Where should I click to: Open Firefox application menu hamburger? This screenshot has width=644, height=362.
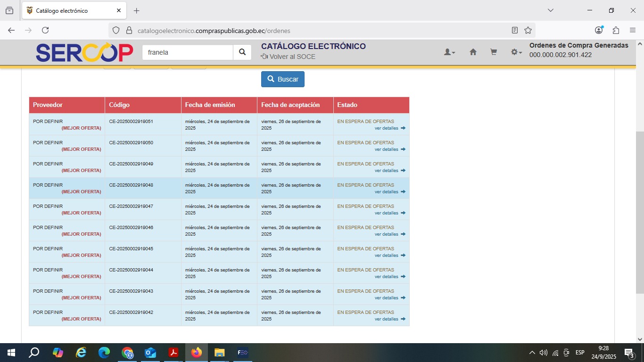[633, 30]
